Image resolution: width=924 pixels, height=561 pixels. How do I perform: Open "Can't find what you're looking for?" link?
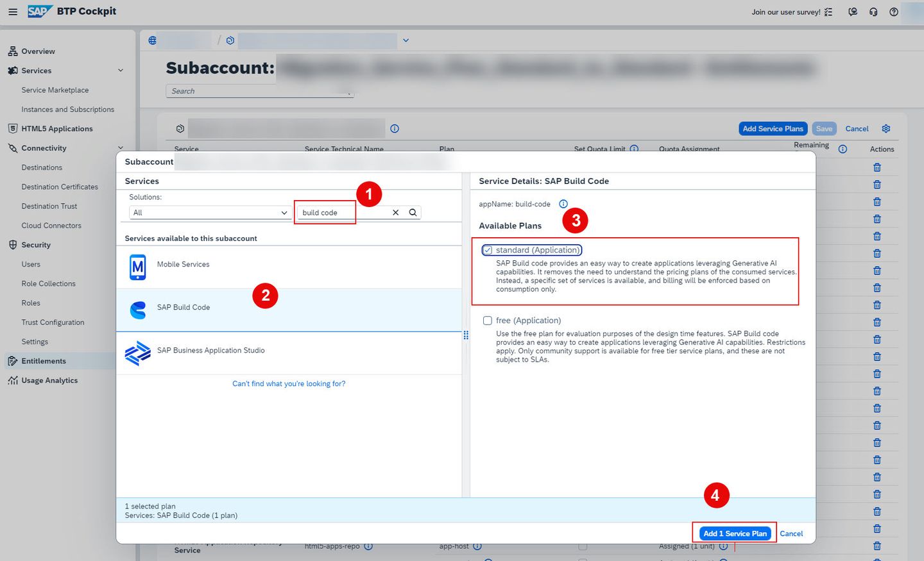coord(289,384)
